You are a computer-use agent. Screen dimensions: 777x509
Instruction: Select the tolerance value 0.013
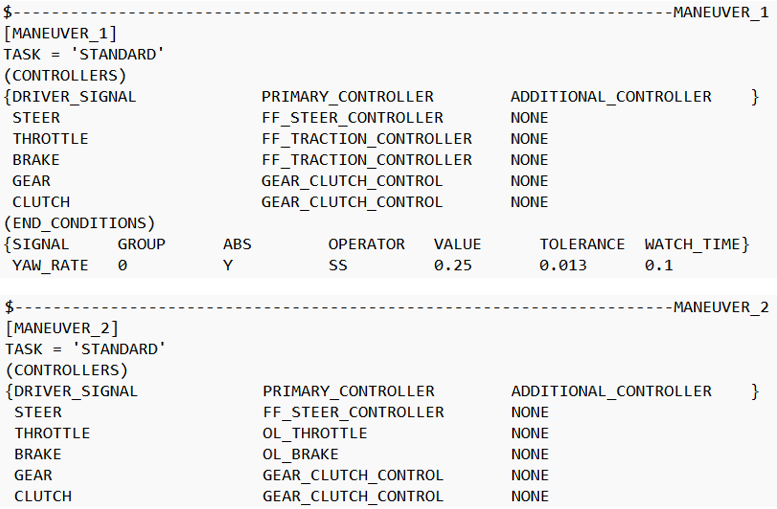563,265
